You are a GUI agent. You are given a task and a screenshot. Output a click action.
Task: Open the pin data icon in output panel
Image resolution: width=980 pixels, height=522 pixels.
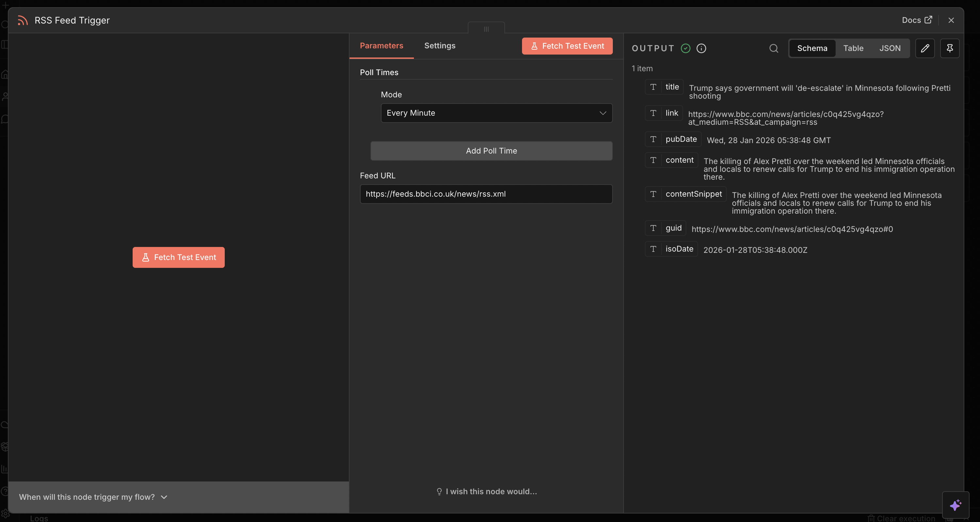(x=950, y=48)
